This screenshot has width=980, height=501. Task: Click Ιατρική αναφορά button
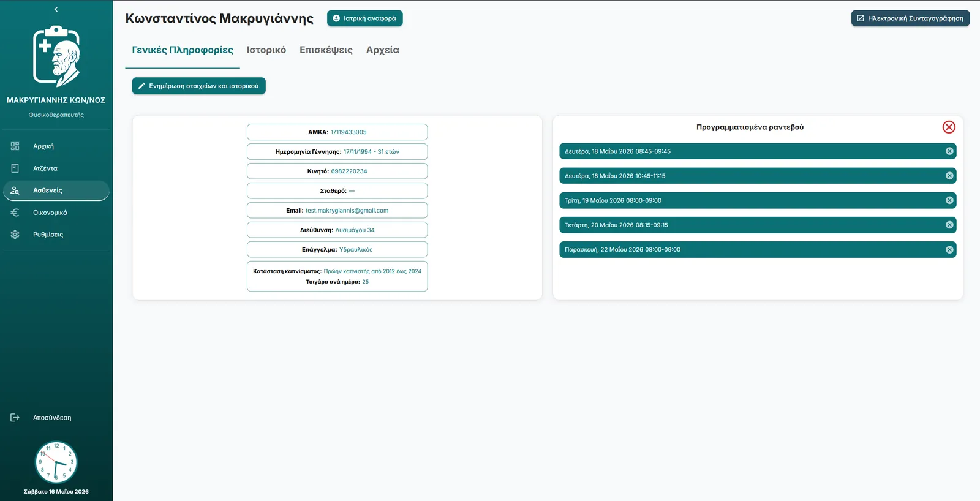[x=365, y=18]
